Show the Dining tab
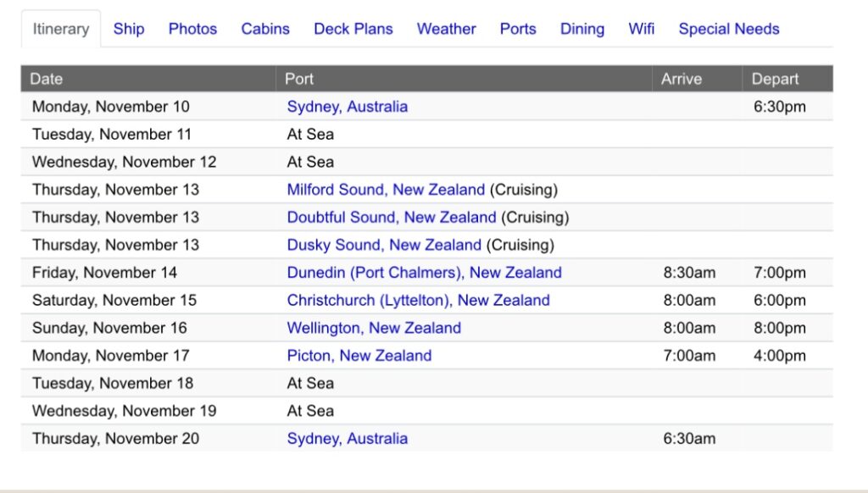Image resolution: width=868 pixels, height=493 pixels. [582, 29]
